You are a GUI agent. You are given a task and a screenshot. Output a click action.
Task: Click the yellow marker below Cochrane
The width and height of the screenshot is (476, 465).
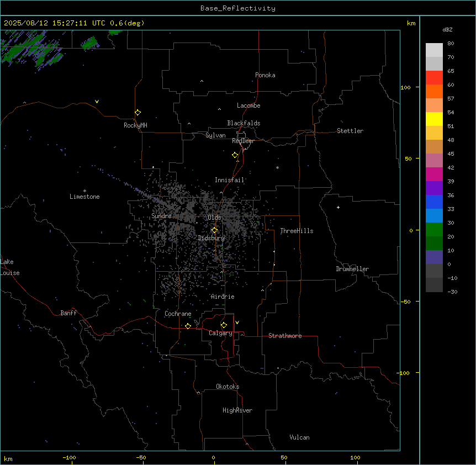pos(188,326)
